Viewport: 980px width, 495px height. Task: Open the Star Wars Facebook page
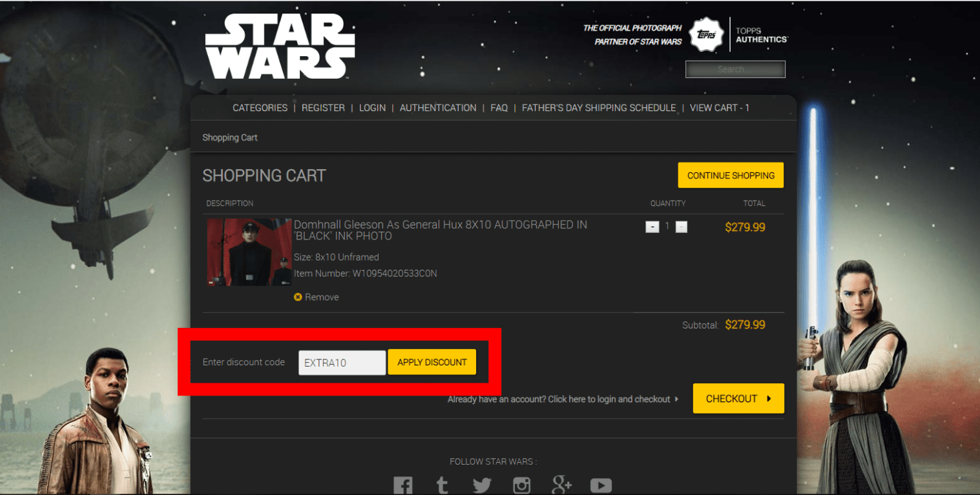click(x=402, y=485)
